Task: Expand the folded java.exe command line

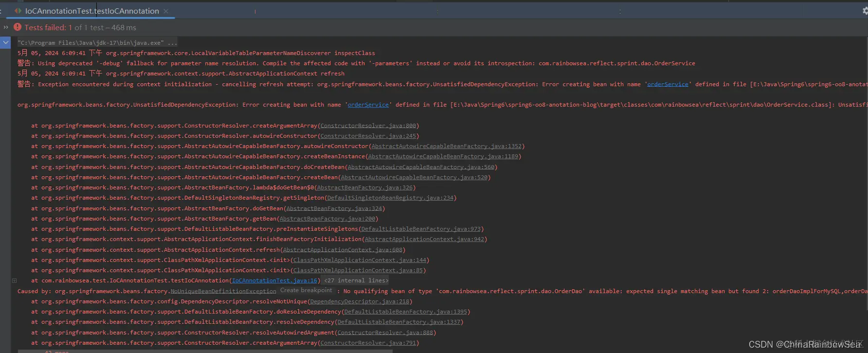Action: (98, 43)
